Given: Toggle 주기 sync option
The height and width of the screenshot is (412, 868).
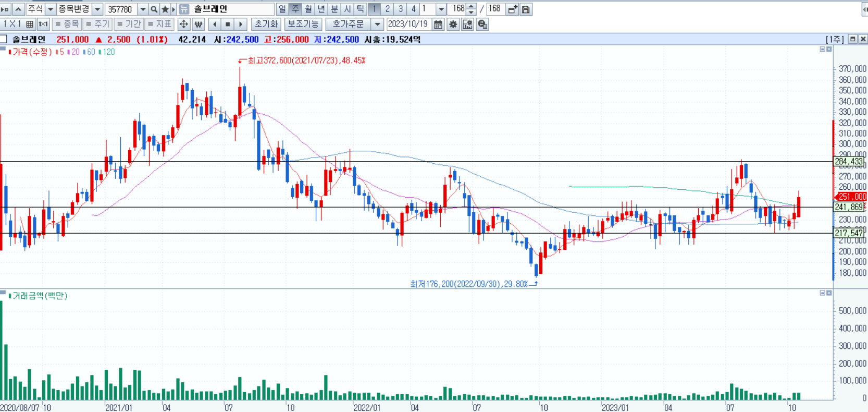Looking at the screenshot, I should point(97,24).
